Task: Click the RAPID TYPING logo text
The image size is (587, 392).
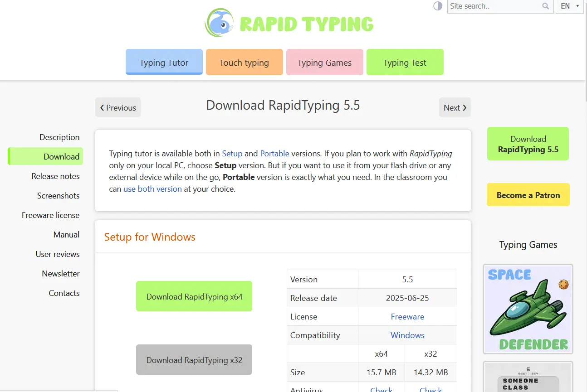Action: (x=307, y=24)
